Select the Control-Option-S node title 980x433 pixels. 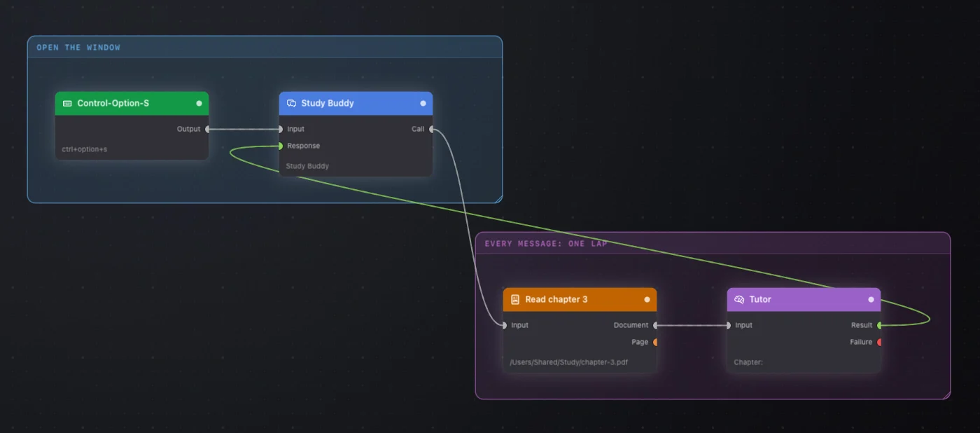[113, 103]
